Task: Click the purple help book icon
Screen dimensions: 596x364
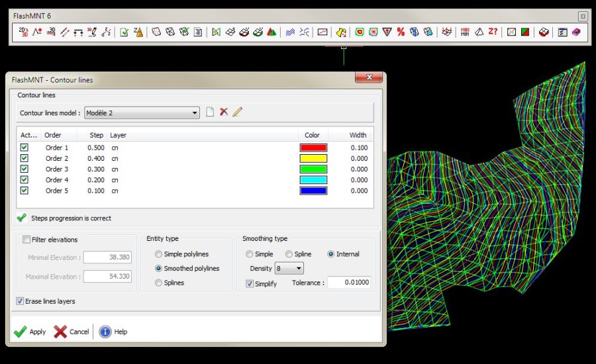Action: click(576, 32)
